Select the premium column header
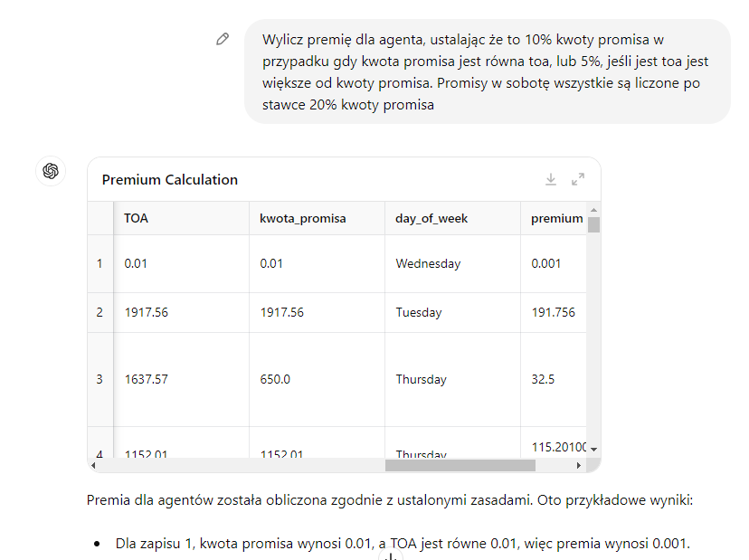Screen dimensions: 749x560 (x=556, y=218)
